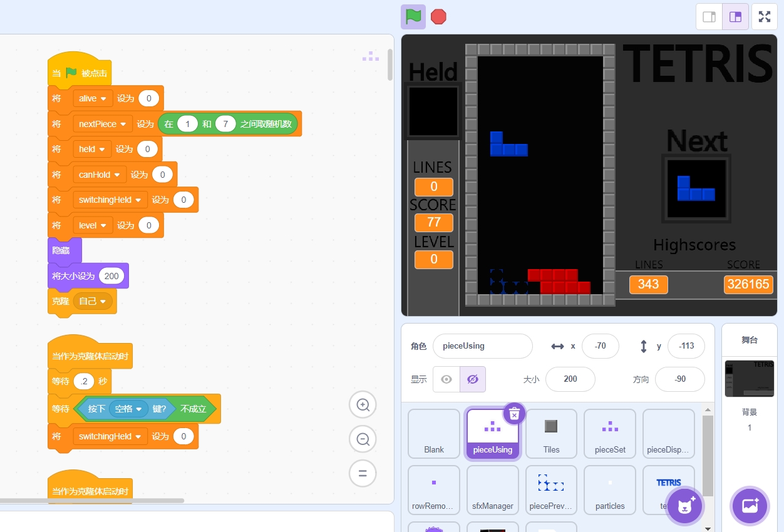Switch to large stage layout
Image resolution: width=784 pixels, height=532 pixels.
(735, 17)
